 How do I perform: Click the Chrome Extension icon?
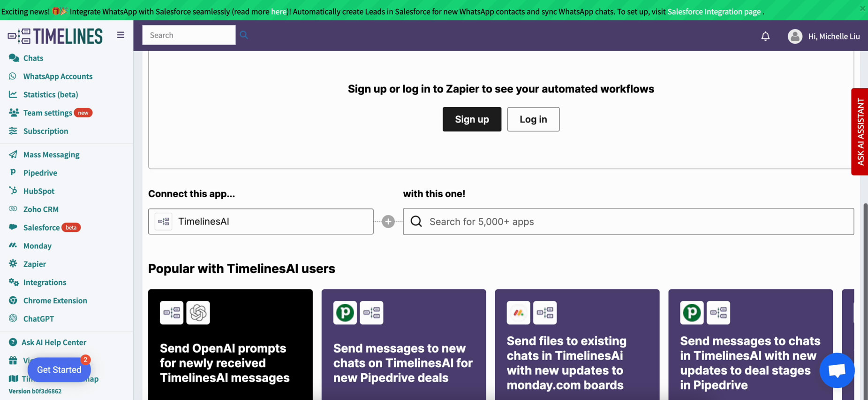pos(13,300)
